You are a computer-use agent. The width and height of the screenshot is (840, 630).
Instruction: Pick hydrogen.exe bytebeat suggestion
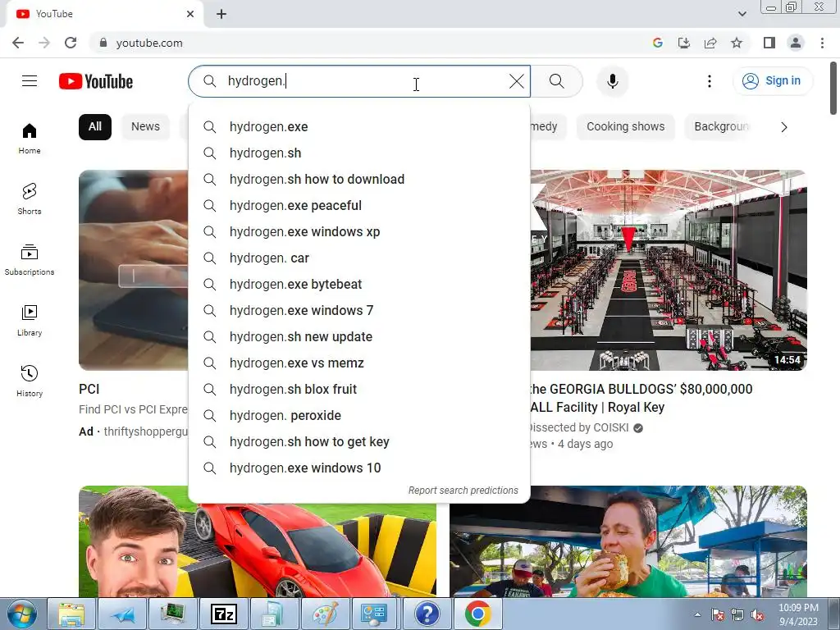[x=359, y=285]
